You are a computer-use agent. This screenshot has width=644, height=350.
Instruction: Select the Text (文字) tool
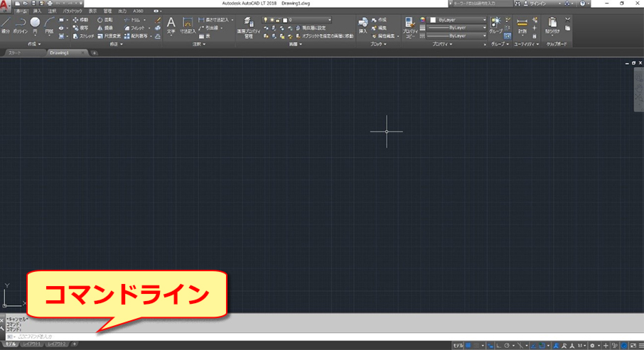pos(171,25)
